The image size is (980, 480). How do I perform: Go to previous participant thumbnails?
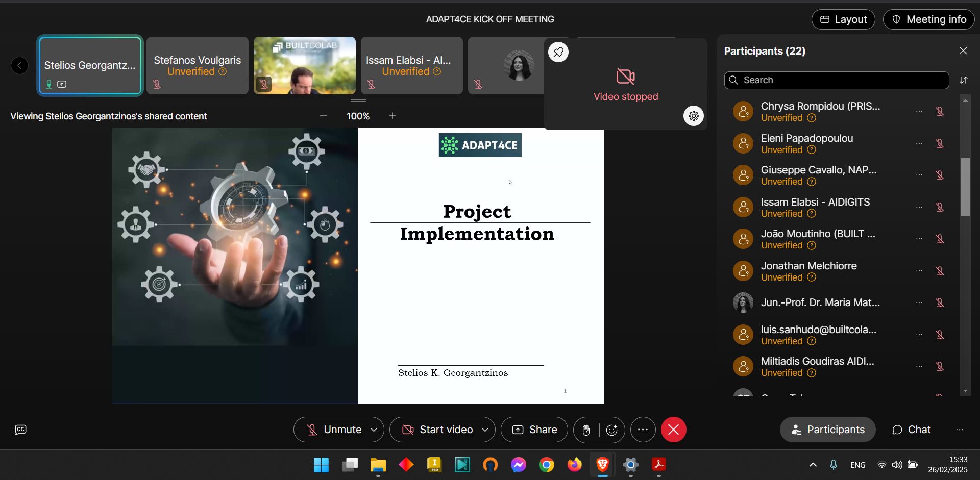pyautogui.click(x=19, y=65)
